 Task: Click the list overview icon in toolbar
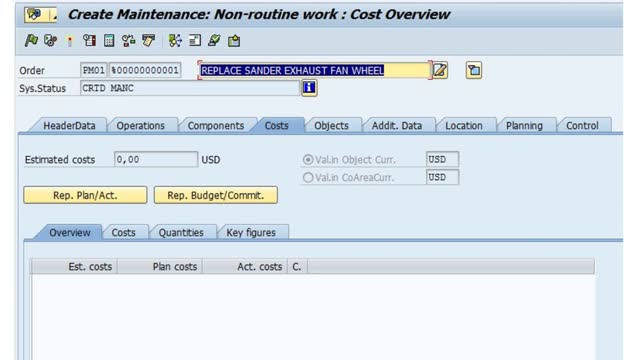(195, 40)
